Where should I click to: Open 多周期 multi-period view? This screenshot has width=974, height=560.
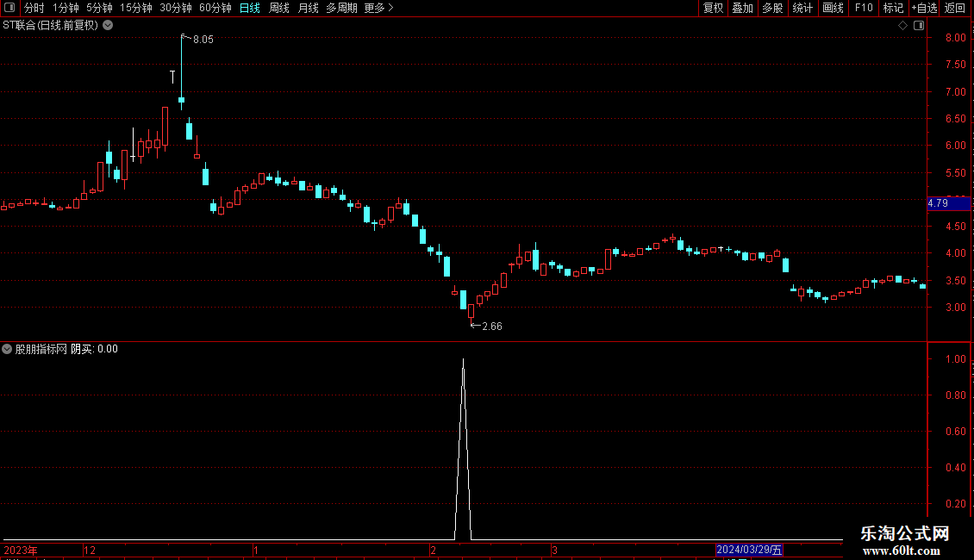pyautogui.click(x=341, y=8)
